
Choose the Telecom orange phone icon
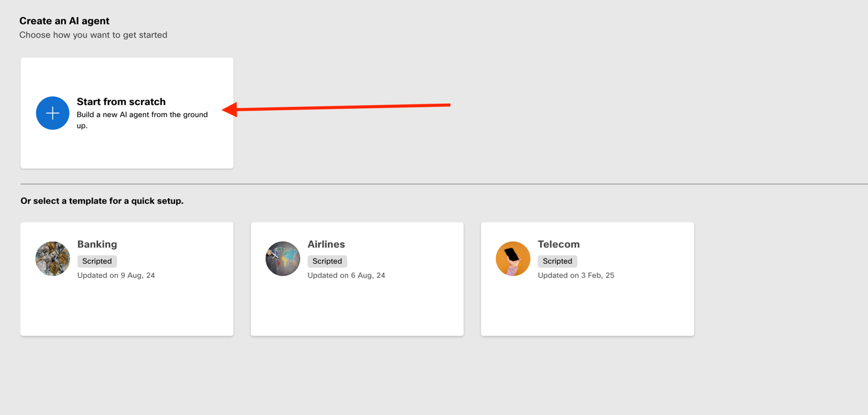513,258
